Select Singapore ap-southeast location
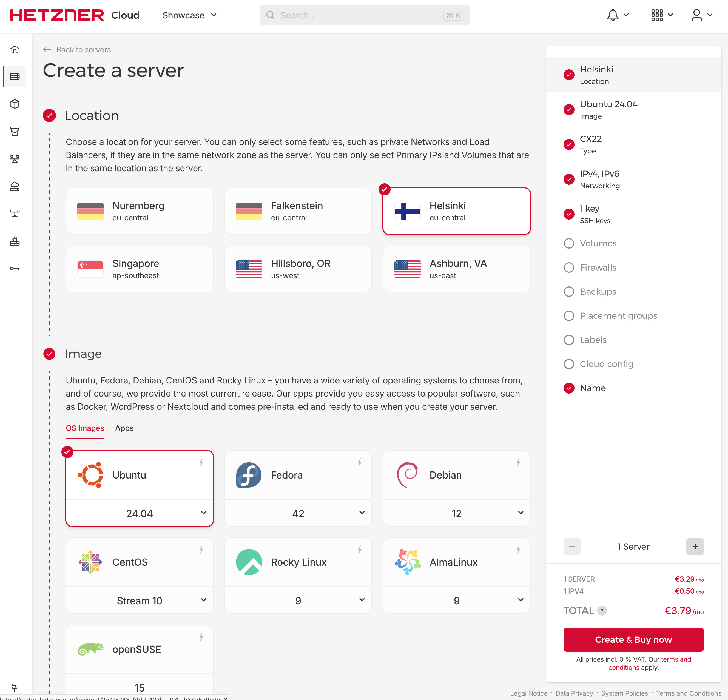This screenshot has height=700, width=728. pos(140,269)
